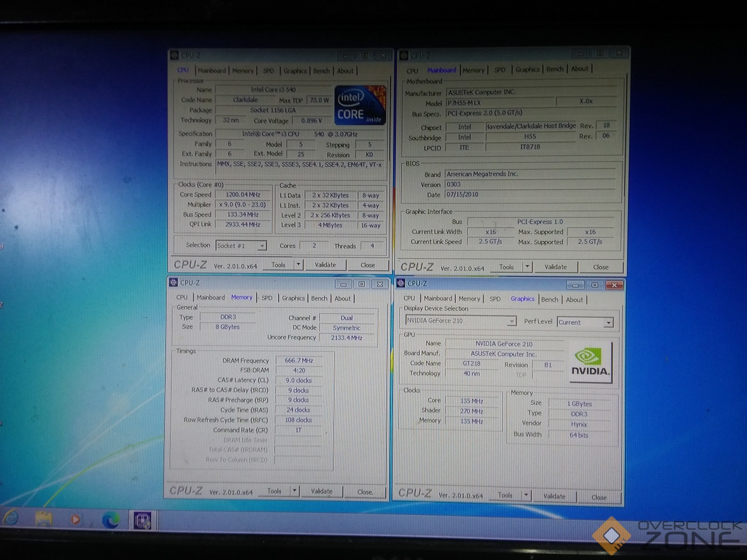The image size is (747, 560).
Task: Click the 8 GBytes memory size value
Action: pos(227,327)
